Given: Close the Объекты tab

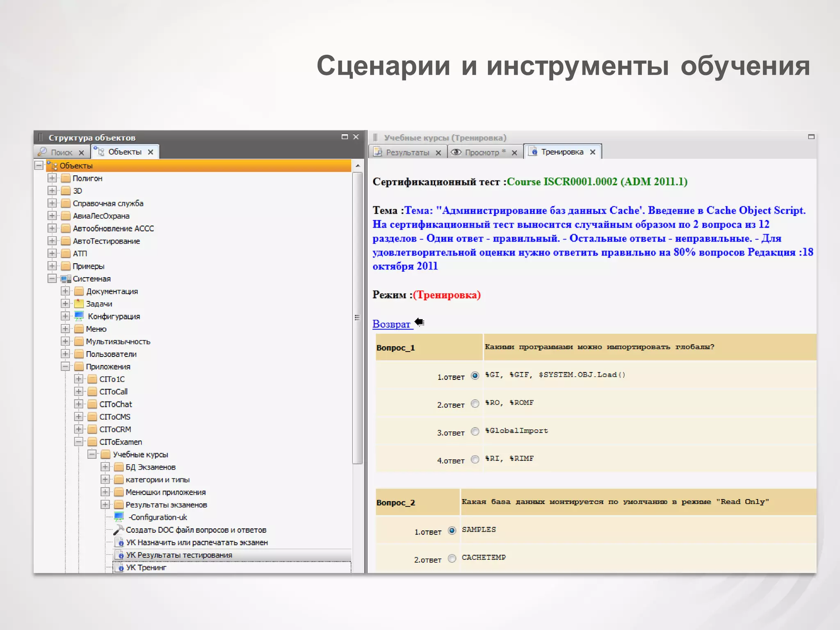Looking at the screenshot, I should [151, 152].
